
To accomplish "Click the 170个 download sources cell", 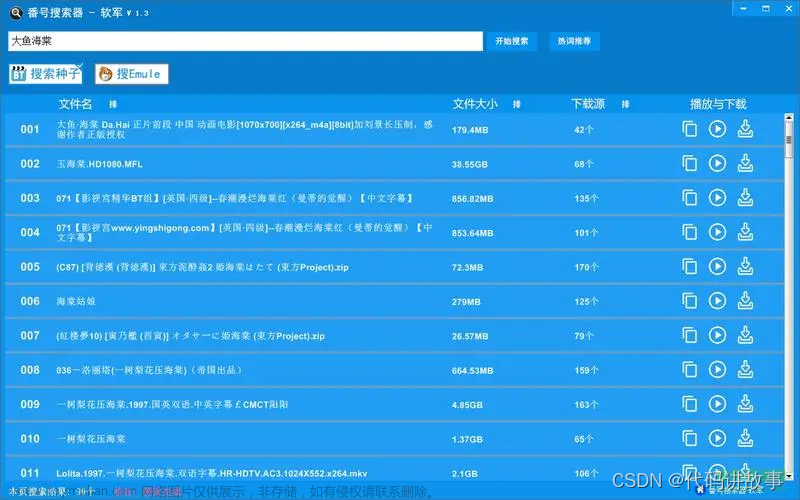I will (586, 267).
